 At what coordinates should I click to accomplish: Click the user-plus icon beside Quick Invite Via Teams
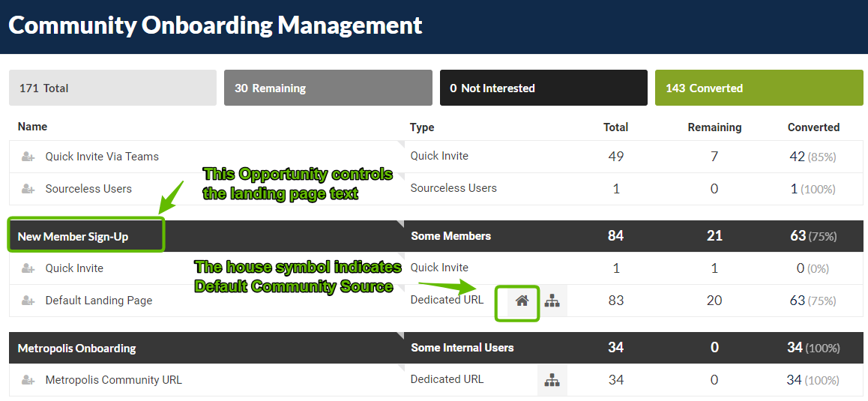point(28,157)
